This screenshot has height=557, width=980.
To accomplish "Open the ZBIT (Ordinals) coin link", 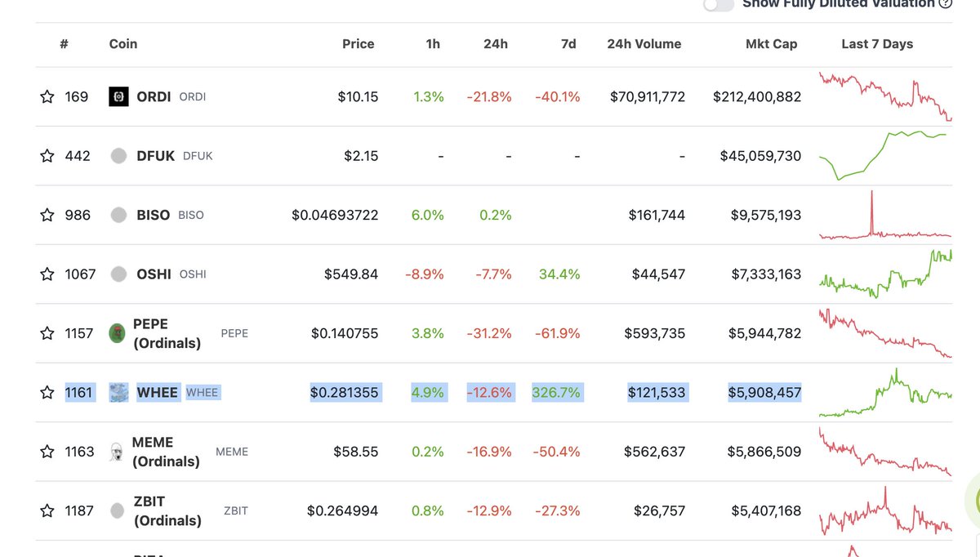I will tap(167, 510).
